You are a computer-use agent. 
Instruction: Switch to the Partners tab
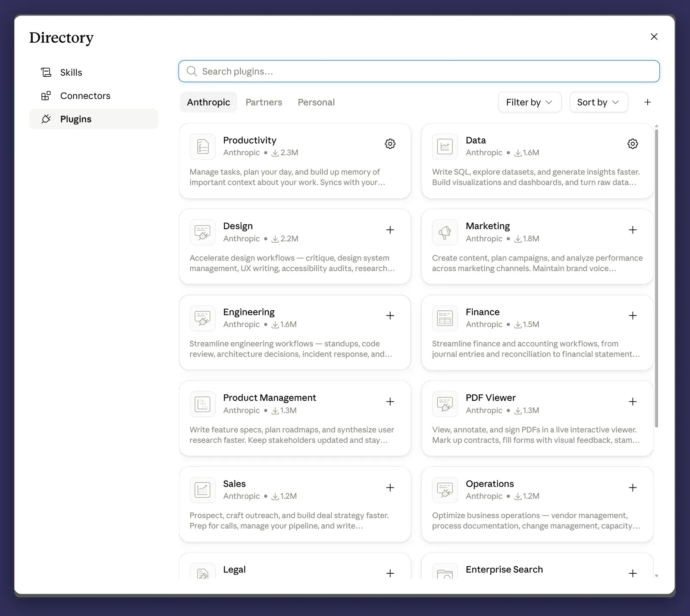click(264, 102)
